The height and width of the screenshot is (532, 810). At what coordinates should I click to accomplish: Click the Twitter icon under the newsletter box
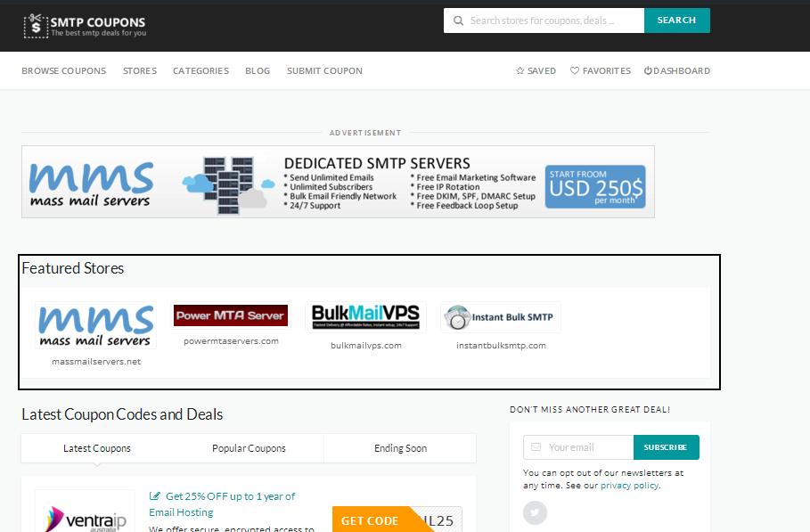pyautogui.click(x=535, y=512)
